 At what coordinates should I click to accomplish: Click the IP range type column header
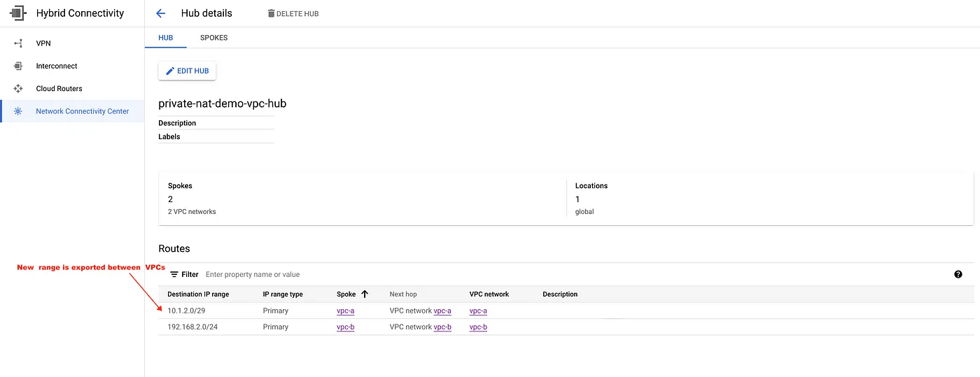tap(283, 294)
